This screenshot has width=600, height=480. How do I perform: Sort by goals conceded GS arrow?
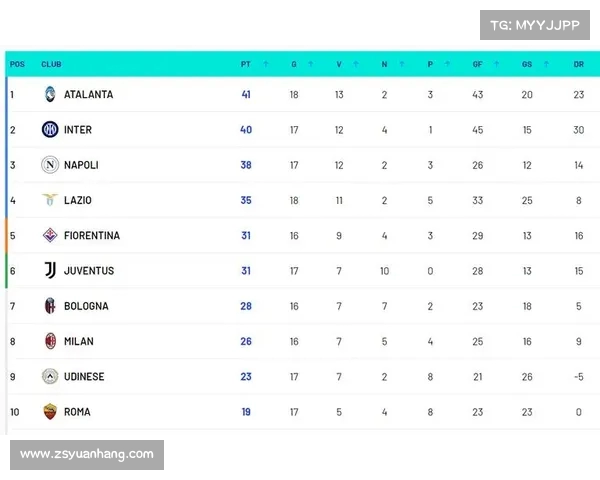pos(546,64)
